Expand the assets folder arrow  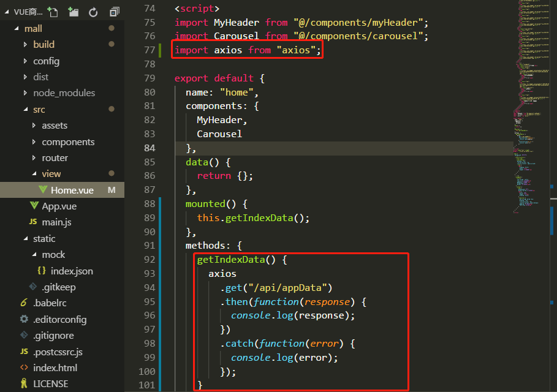click(34, 126)
